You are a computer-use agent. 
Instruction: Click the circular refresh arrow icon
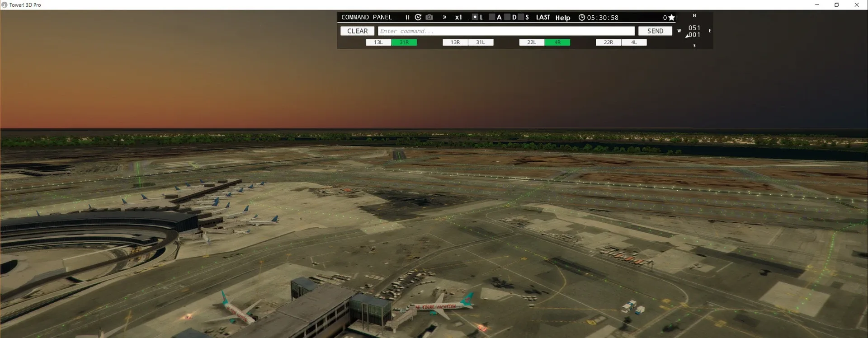418,17
